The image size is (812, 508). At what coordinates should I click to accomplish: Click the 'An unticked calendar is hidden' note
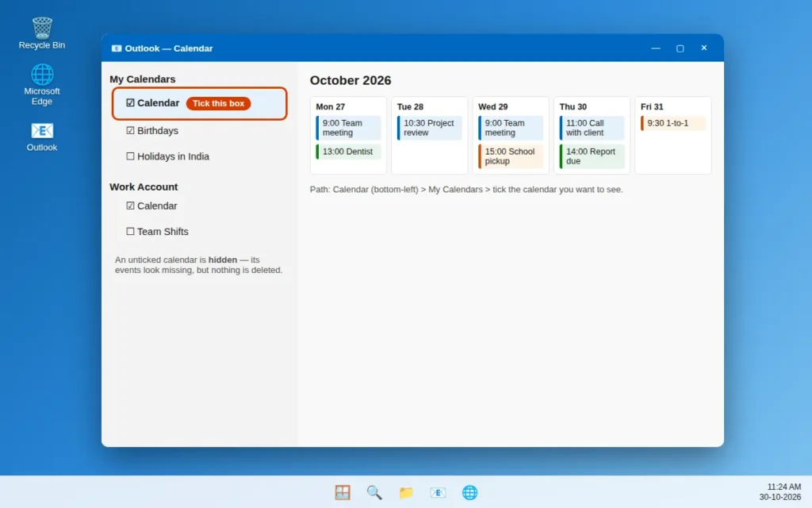198,265
